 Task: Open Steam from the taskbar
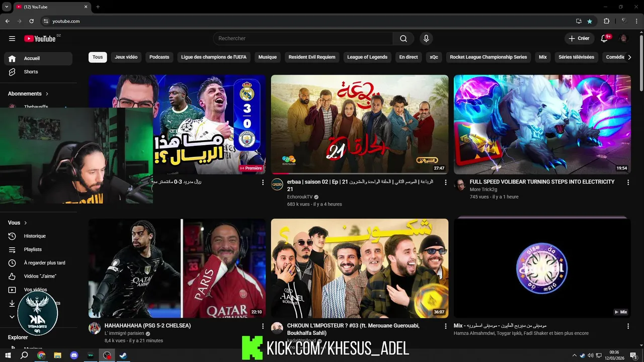point(123,355)
